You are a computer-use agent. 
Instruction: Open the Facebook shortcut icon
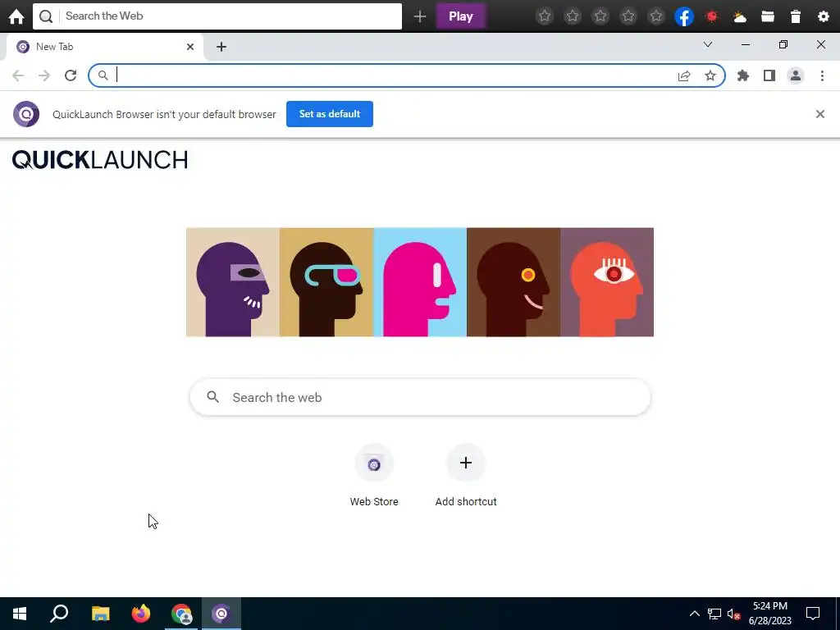coord(684,16)
